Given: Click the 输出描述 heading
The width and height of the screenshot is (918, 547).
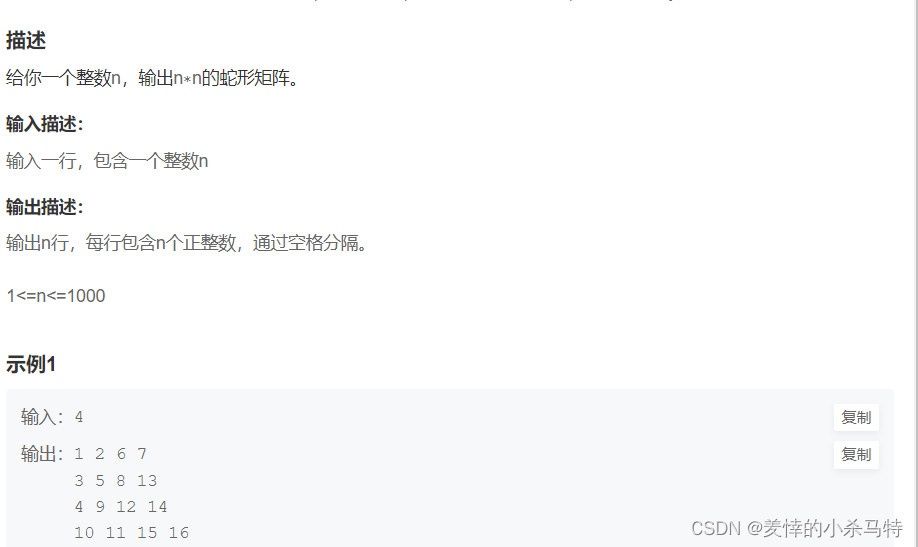Looking at the screenshot, I should coord(45,207).
